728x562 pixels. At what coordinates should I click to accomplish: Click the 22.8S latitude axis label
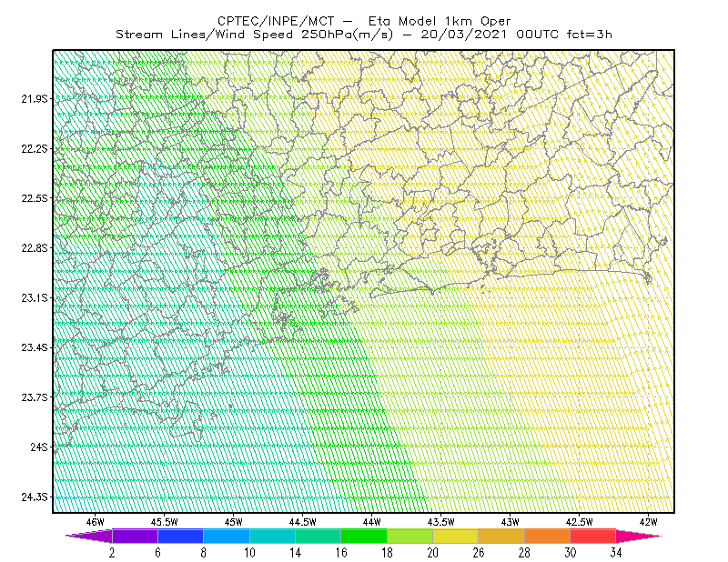click(35, 248)
